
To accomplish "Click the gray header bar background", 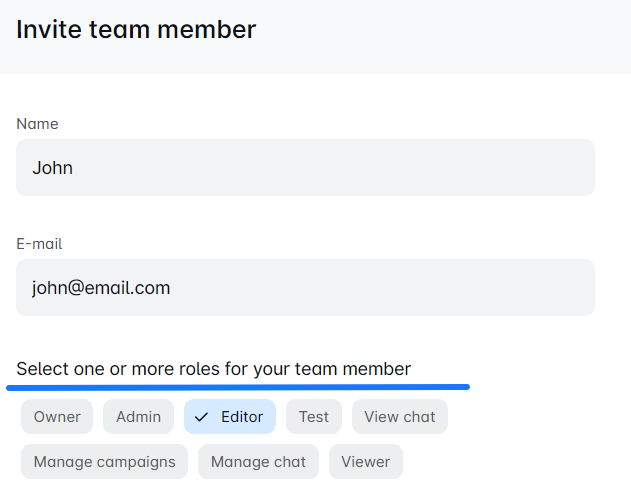I will (x=450, y=35).
